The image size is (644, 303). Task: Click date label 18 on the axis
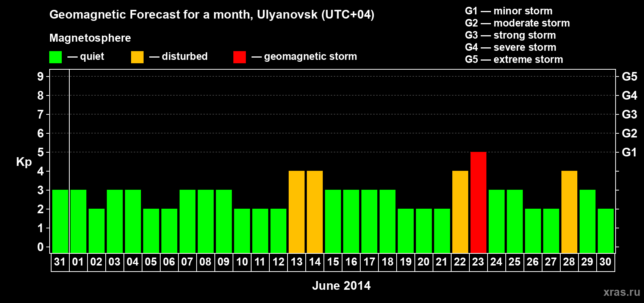(388, 262)
